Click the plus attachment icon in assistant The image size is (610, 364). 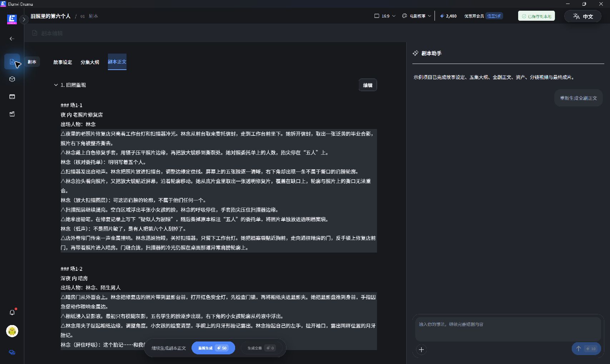pyautogui.click(x=421, y=350)
